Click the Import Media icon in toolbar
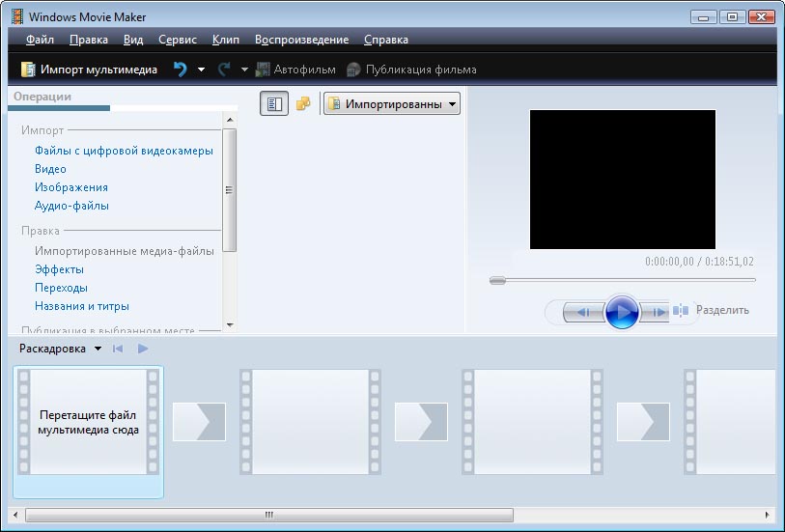785x532 pixels. pyautogui.click(x=29, y=70)
